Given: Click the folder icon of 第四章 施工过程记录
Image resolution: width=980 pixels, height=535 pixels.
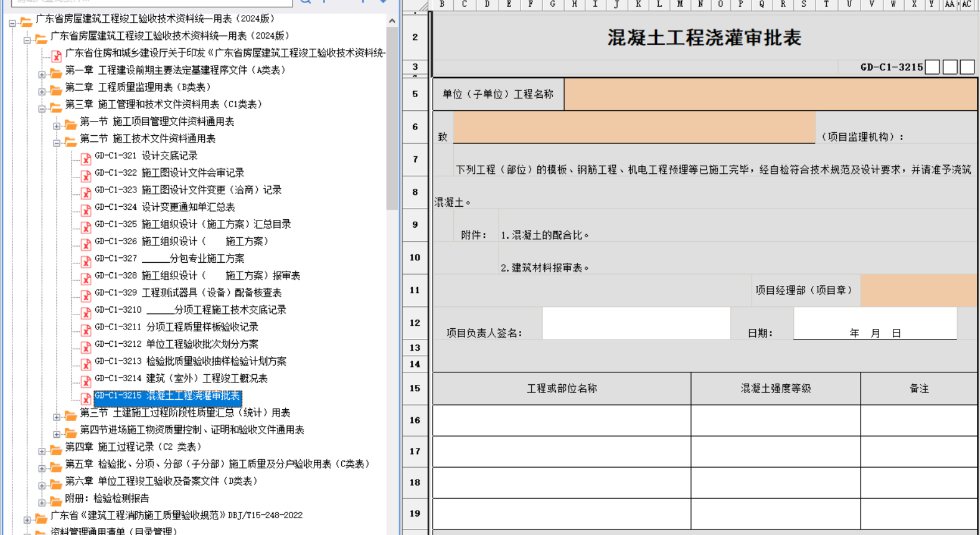Looking at the screenshot, I should tap(56, 449).
